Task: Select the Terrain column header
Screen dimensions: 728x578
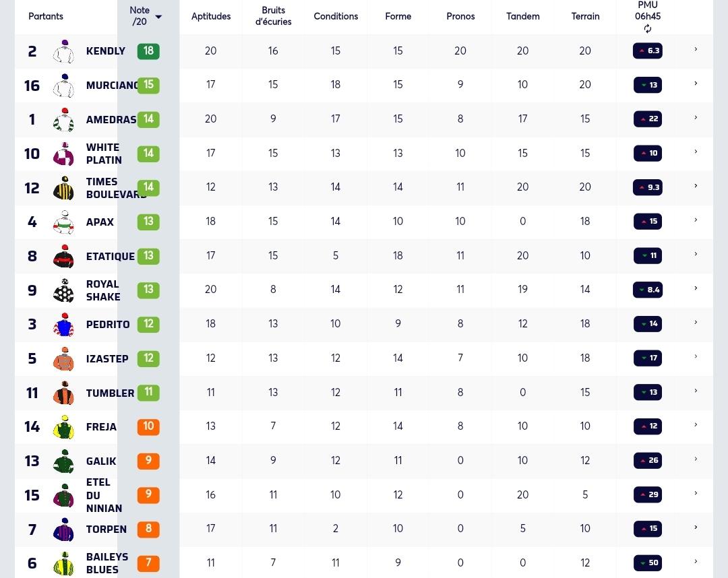Action: tap(585, 16)
